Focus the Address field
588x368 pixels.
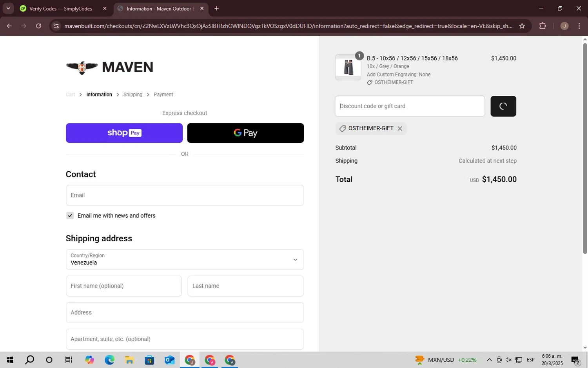point(185,313)
